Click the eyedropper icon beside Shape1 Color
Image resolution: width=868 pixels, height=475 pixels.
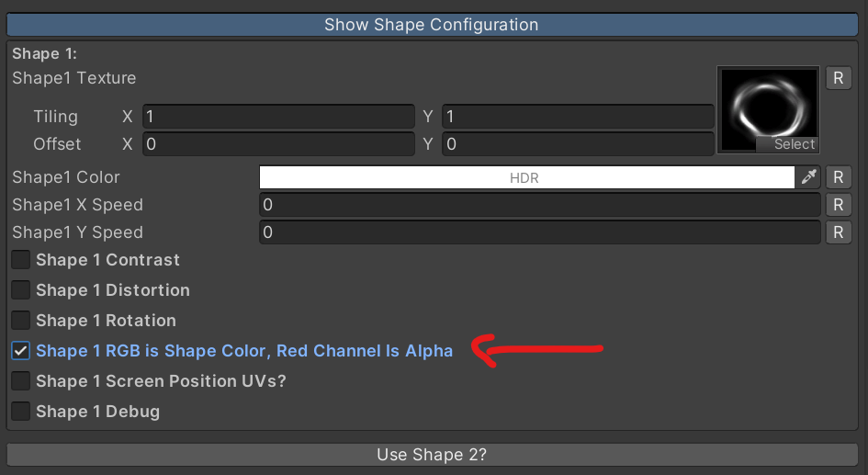point(808,177)
